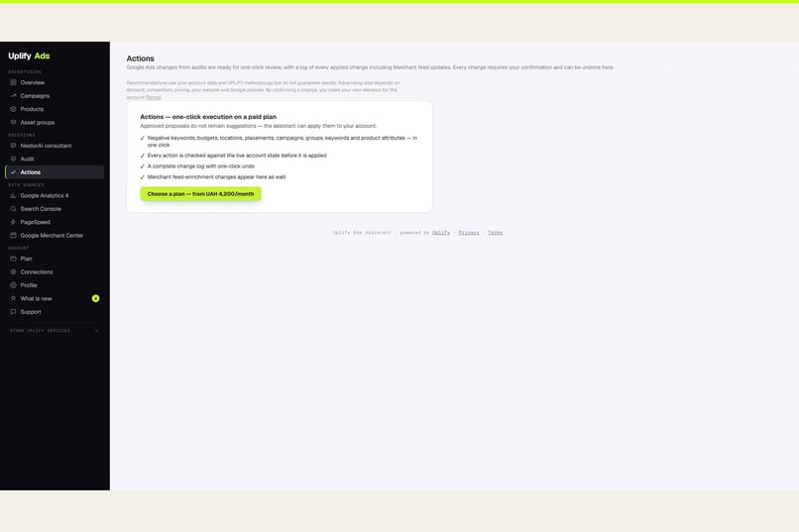The height and width of the screenshot is (532, 799).
Task: Click the Campaigns trend icon
Action: click(x=13, y=96)
